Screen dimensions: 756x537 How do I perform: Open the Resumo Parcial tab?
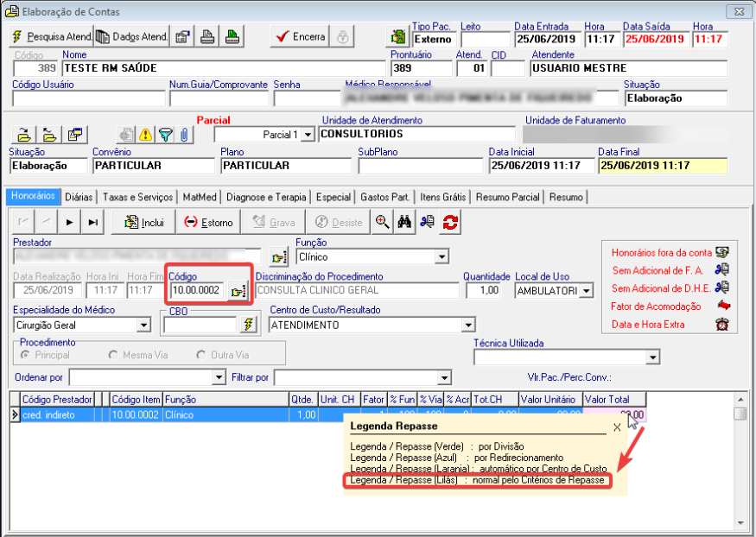click(x=507, y=197)
